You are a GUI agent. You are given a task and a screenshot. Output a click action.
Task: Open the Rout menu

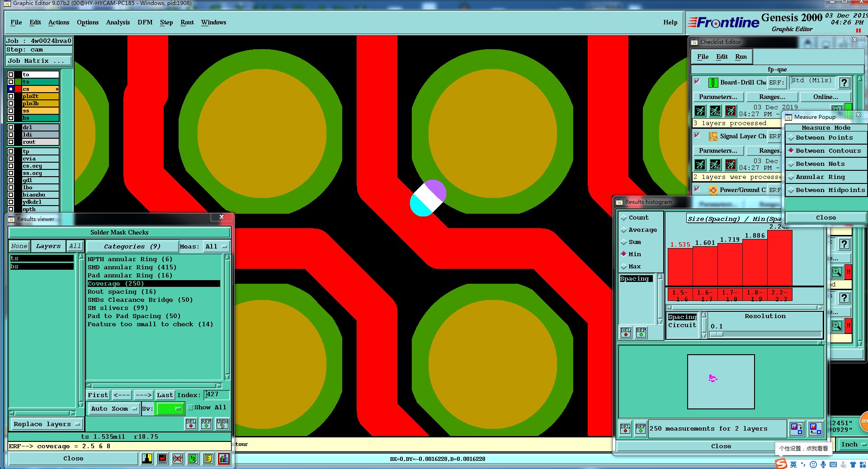click(x=187, y=23)
